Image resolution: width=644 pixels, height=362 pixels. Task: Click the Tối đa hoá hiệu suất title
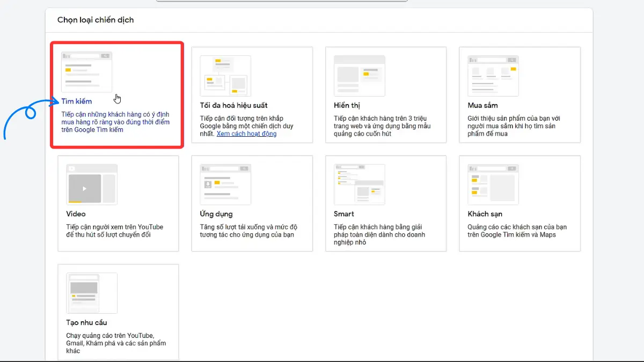[x=233, y=106]
